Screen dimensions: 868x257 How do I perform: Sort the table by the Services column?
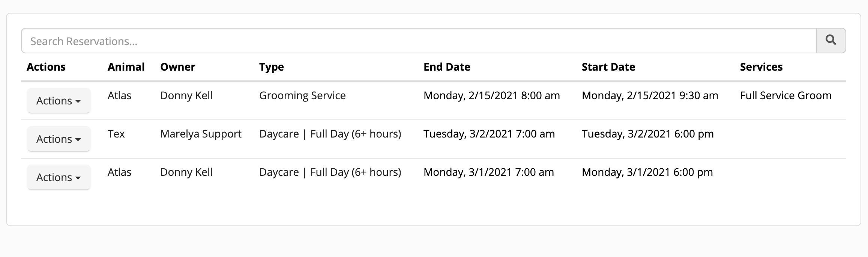coord(761,67)
